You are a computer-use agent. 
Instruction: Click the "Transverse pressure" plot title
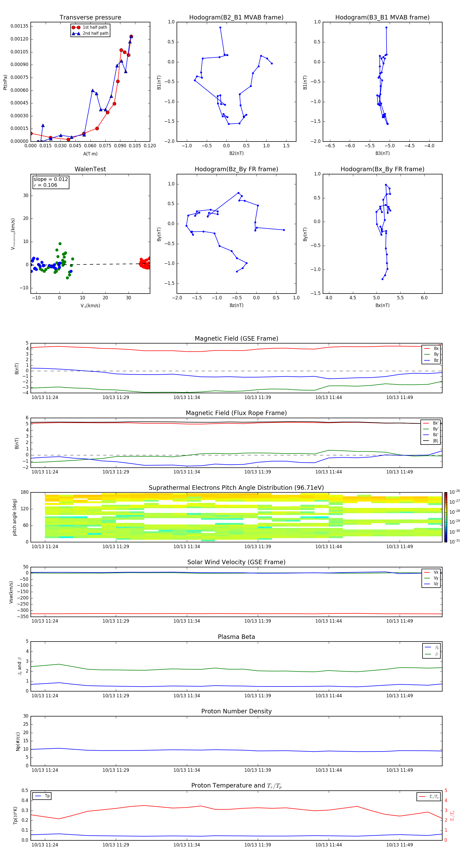(x=90, y=18)
